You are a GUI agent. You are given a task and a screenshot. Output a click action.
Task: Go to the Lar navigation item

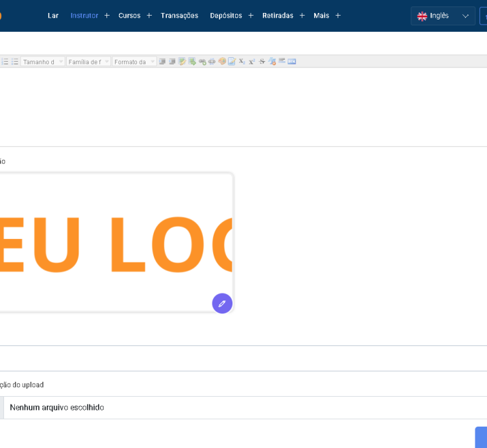click(53, 16)
